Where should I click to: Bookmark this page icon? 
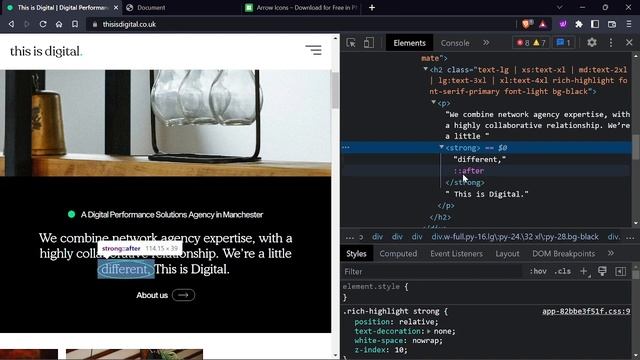75,24
